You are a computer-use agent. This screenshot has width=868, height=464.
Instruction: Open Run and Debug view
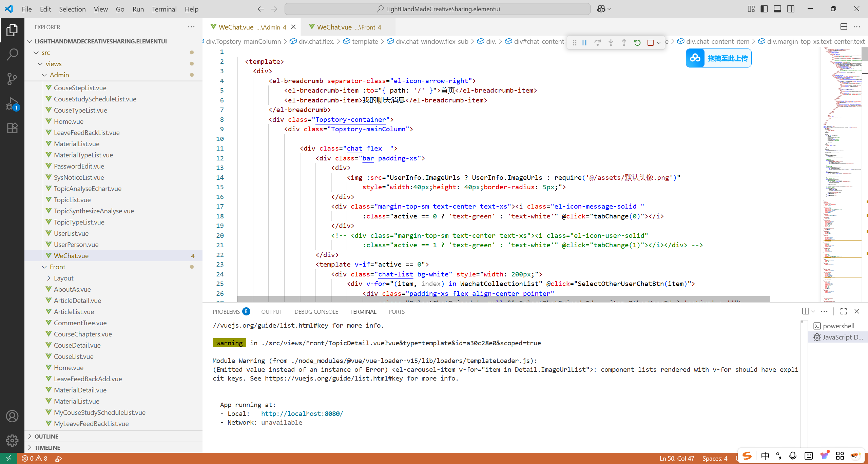coord(12,103)
